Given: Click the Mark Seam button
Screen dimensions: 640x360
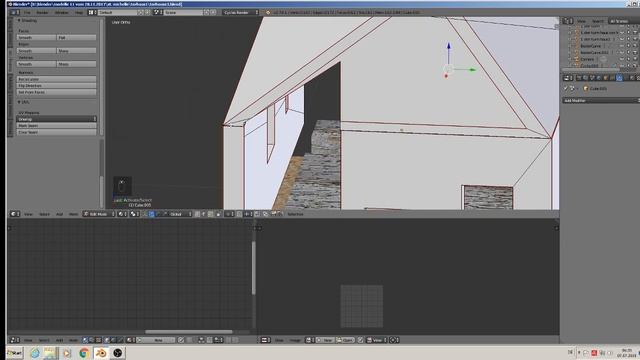Looking at the screenshot, I should click(x=56, y=126).
